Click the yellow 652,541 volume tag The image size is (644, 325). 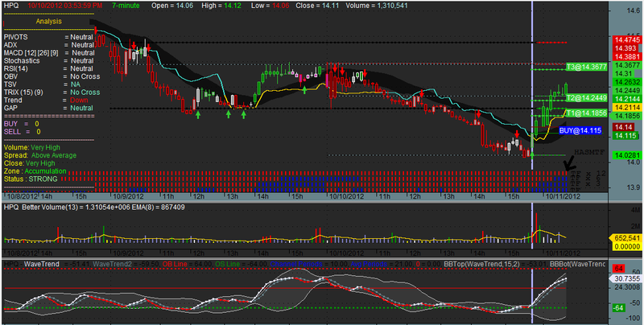(626, 238)
